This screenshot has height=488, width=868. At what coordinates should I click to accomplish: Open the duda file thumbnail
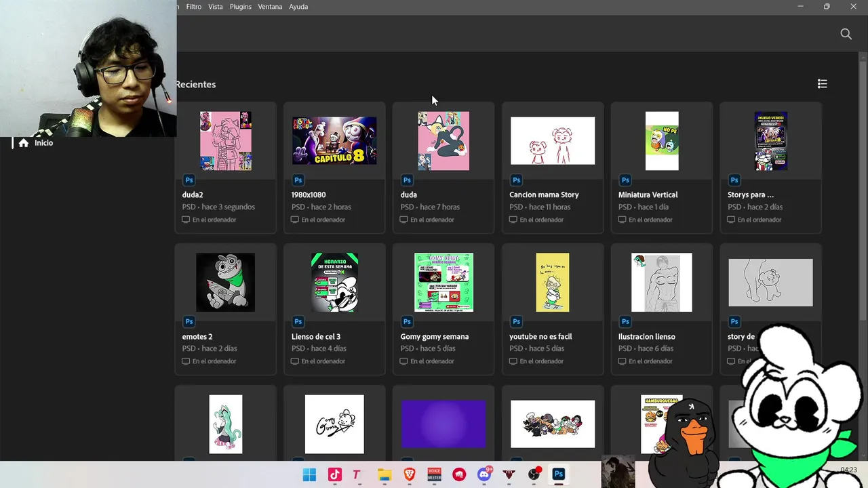pyautogui.click(x=443, y=141)
